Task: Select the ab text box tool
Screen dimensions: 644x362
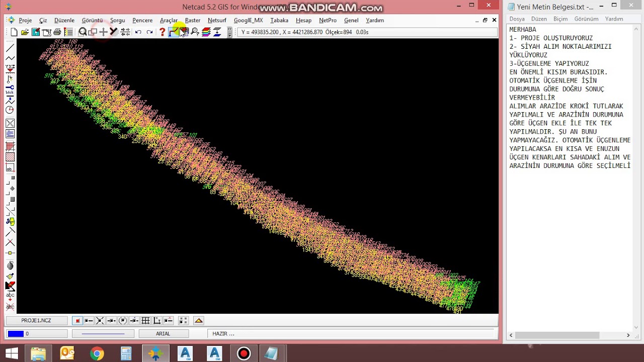Action: click(10, 168)
